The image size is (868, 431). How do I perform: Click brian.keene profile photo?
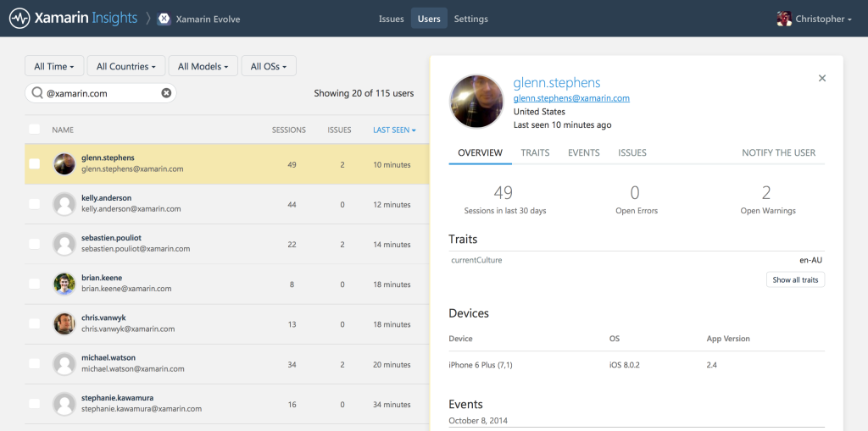tap(64, 284)
